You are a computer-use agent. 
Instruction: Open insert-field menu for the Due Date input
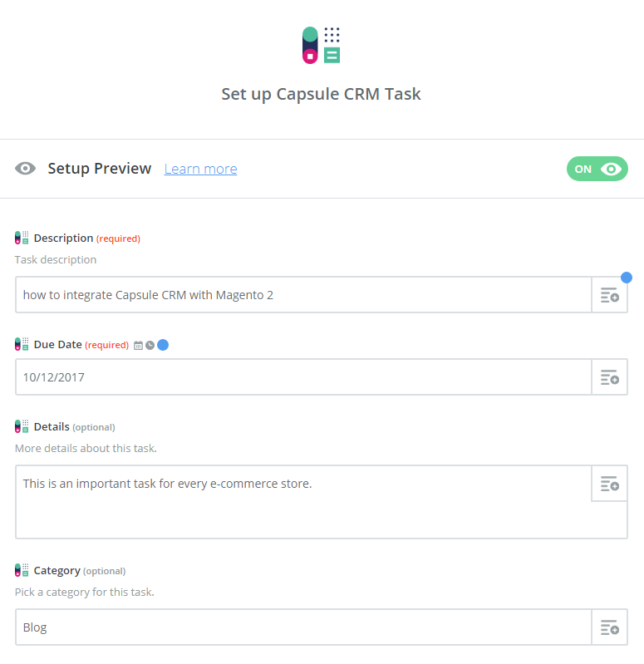pyautogui.click(x=609, y=377)
